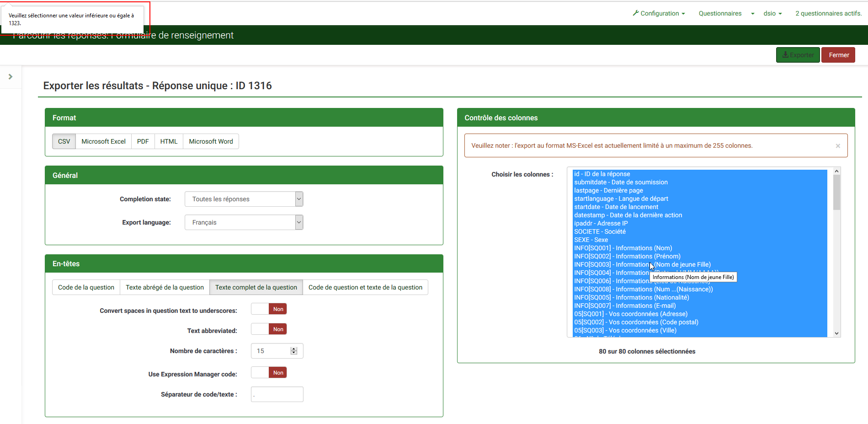Image resolution: width=868 pixels, height=424 pixels.
Task: Open the Completion state dropdown
Action: [244, 199]
